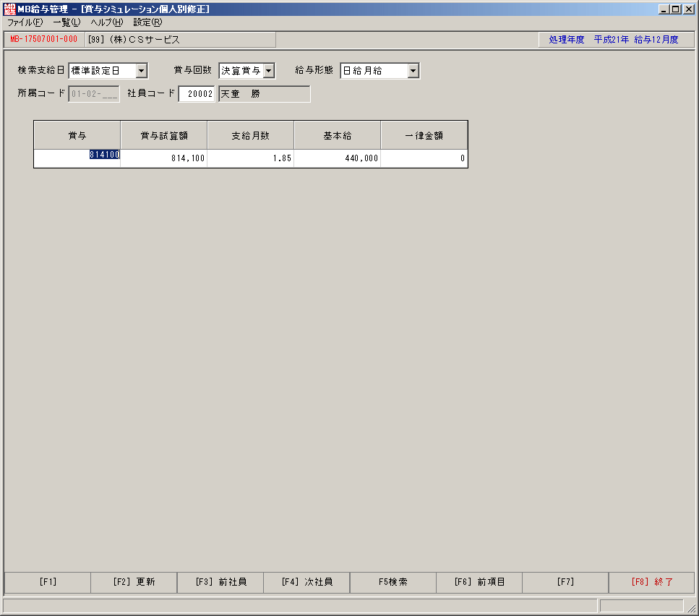Click the 賞与試算額 column header
This screenshot has height=616, width=699.
coord(163,135)
